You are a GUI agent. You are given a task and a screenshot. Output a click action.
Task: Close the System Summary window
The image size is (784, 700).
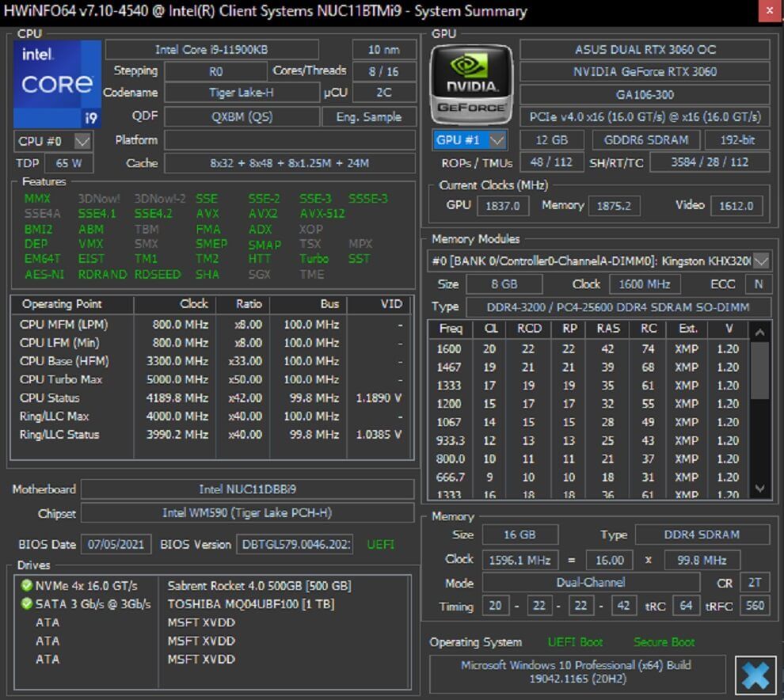point(770,11)
